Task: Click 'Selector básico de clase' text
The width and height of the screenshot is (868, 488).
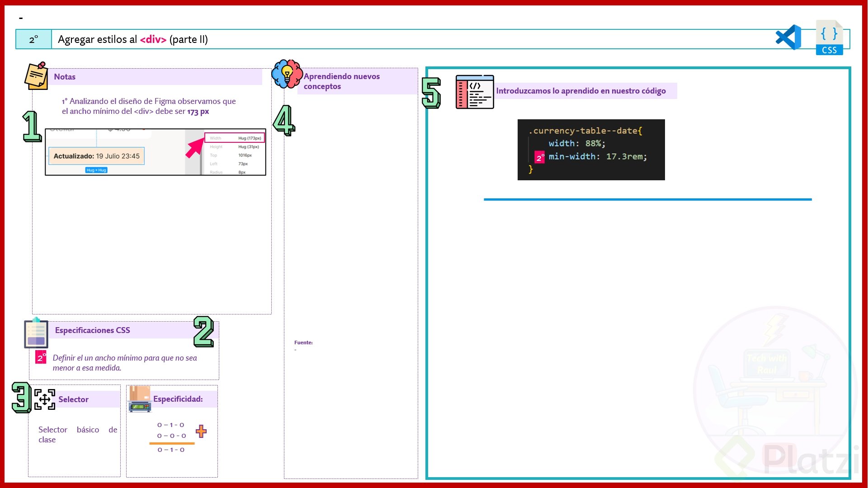Action: 78,435
